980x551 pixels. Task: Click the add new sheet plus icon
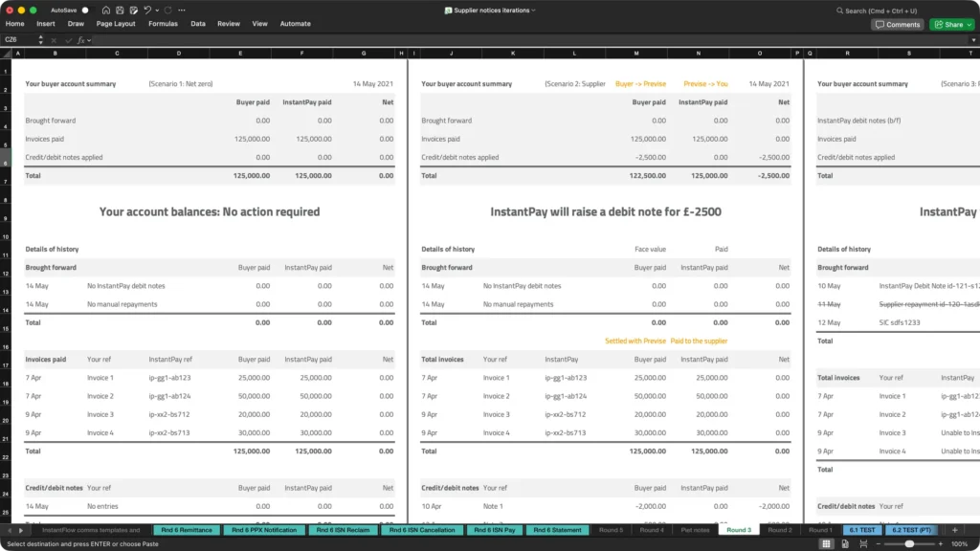(953, 530)
